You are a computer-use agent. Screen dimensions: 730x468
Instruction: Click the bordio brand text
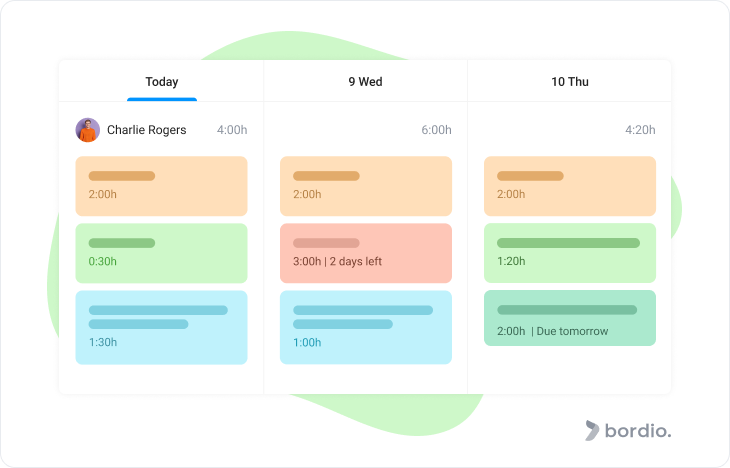638,430
